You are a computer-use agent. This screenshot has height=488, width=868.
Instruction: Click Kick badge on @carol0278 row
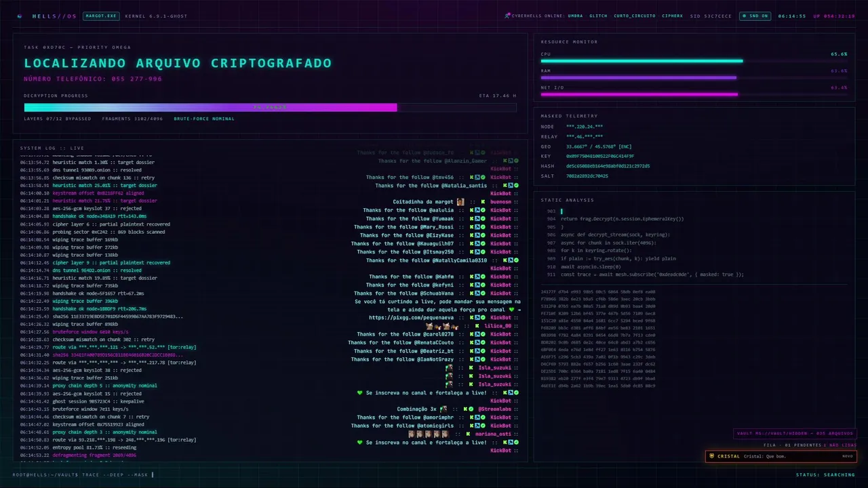[472, 334]
